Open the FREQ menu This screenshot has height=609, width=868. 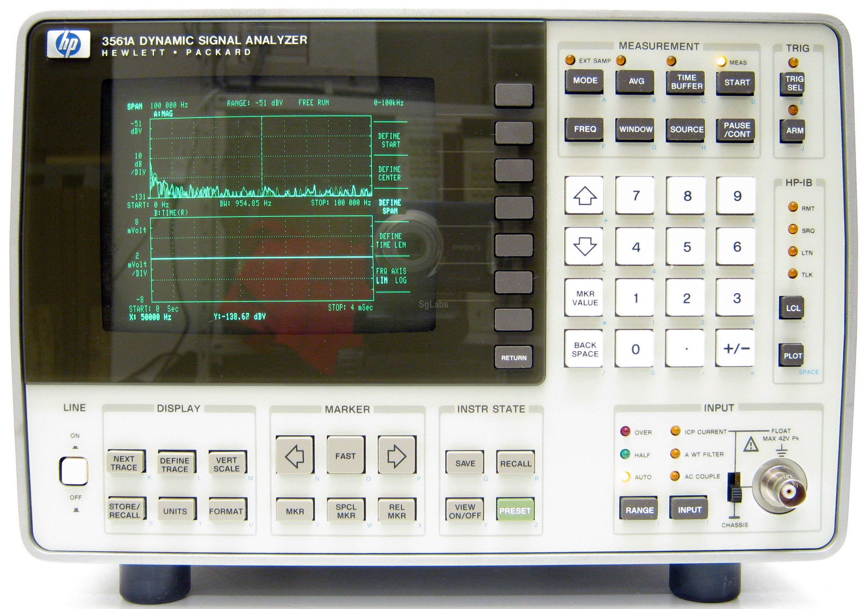point(584,129)
